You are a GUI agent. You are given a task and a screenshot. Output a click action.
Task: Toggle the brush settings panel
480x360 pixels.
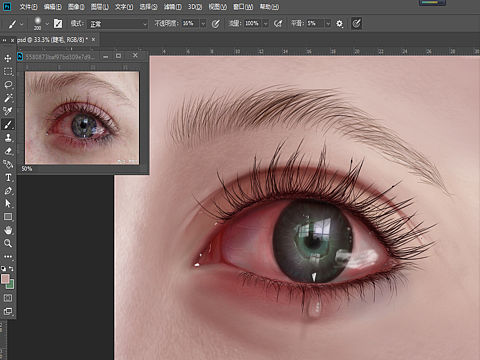point(58,24)
